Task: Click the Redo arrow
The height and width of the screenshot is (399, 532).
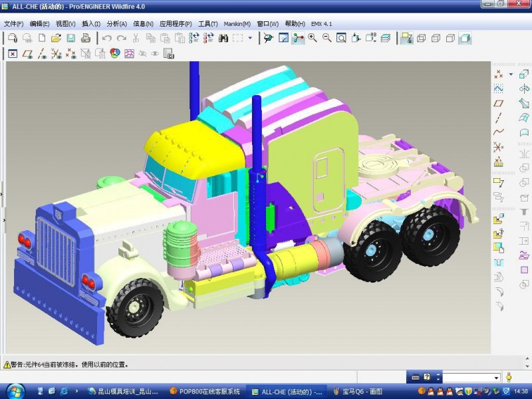Action: pos(122,38)
